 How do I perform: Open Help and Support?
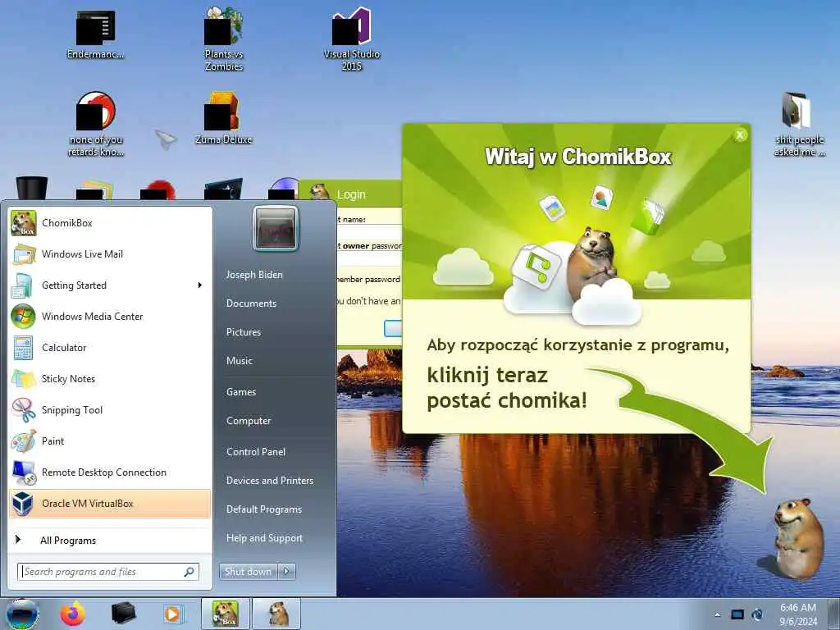[x=264, y=538]
